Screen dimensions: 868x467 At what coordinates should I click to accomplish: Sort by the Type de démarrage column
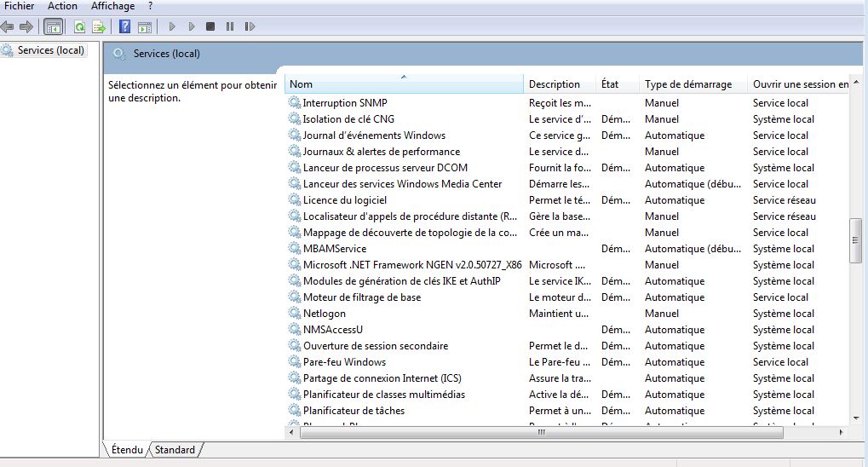tap(688, 84)
